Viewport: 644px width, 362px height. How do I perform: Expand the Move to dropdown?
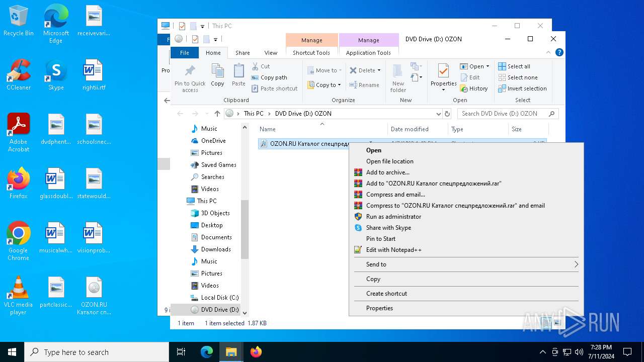point(341,70)
